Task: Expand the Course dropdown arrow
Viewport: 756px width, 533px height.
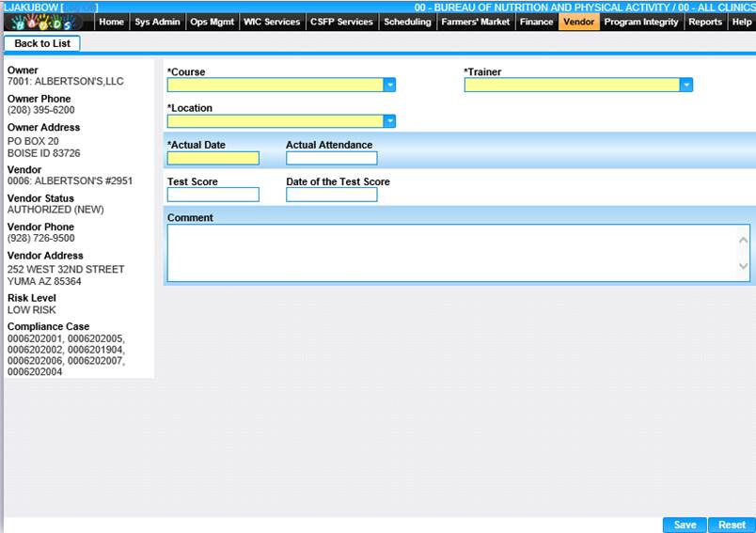Action: pos(389,85)
